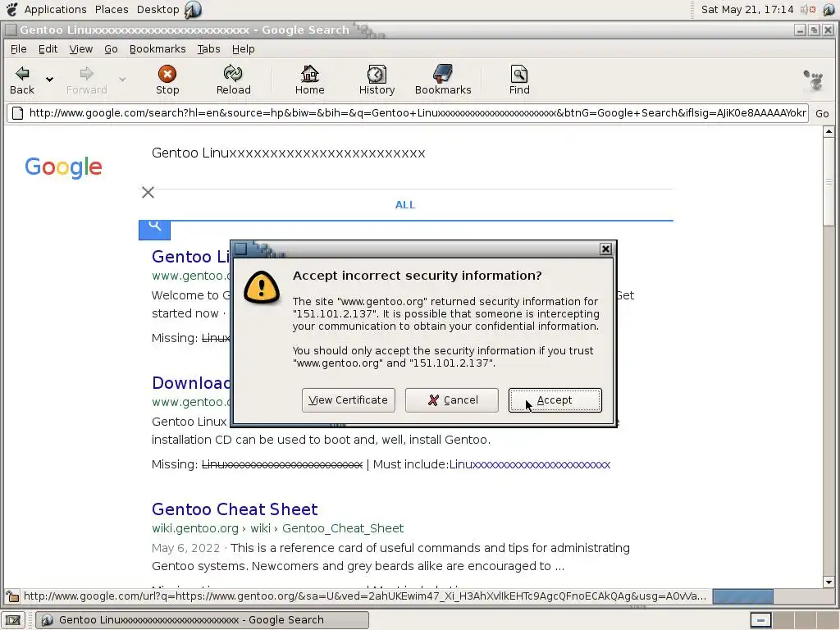The image size is (840, 630).
Task: Click the dialog window menu icon
Action: point(240,249)
